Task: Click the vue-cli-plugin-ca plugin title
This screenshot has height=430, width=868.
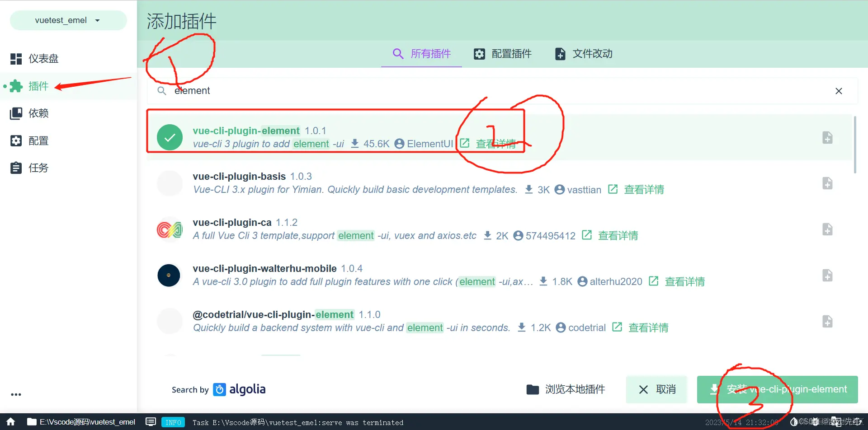Action: click(232, 222)
